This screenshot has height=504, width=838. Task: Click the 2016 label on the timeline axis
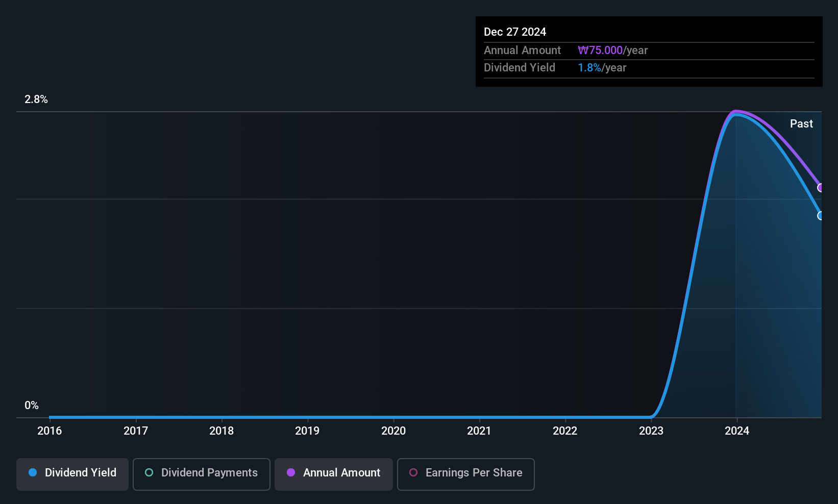50,431
